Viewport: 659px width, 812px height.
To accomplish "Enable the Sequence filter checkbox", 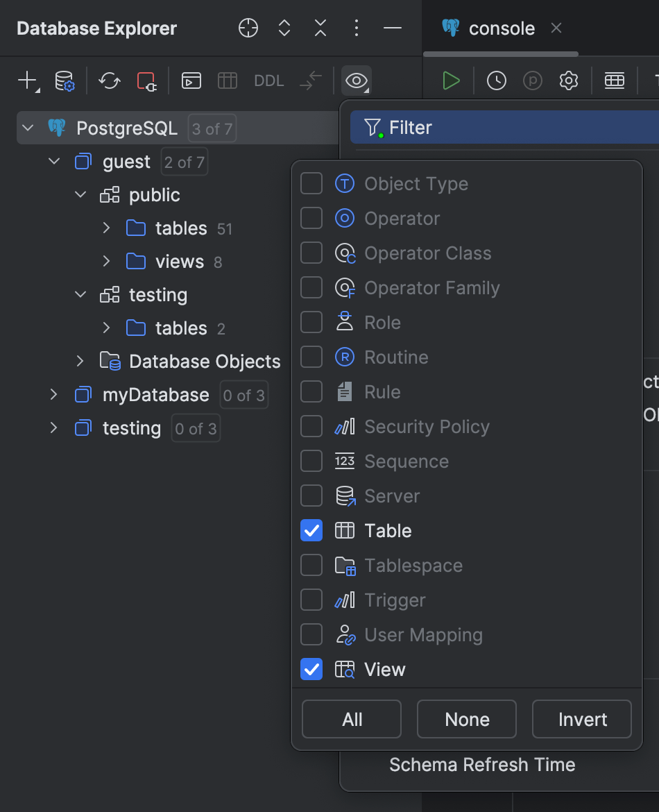I will pyautogui.click(x=311, y=461).
